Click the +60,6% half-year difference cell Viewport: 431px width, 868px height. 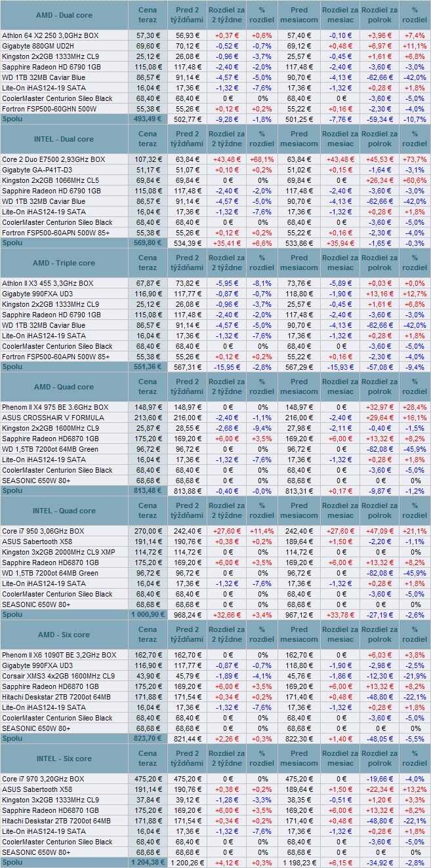point(415,180)
